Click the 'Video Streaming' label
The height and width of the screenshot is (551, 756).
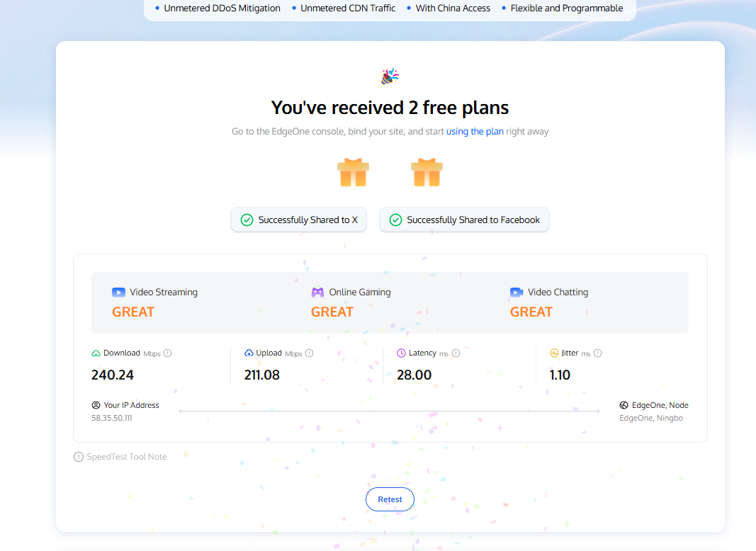pos(164,292)
